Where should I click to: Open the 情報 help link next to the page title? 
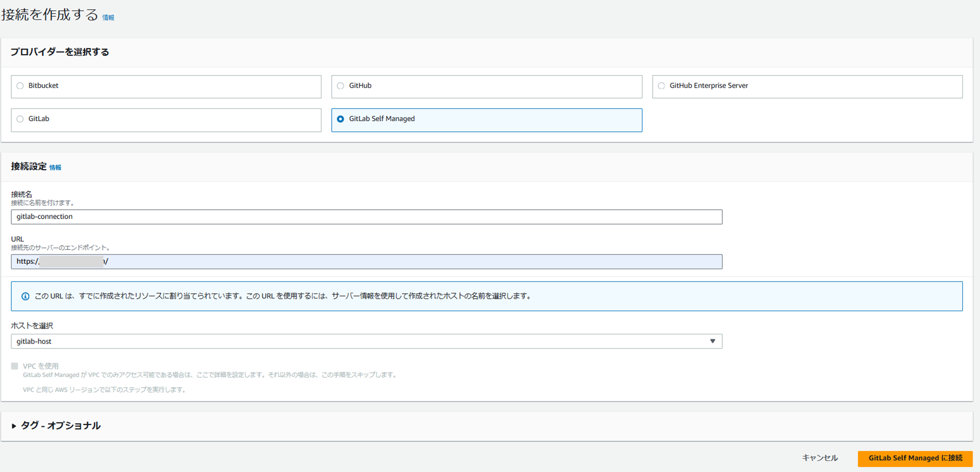pyautogui.click(x=108, y=18)
